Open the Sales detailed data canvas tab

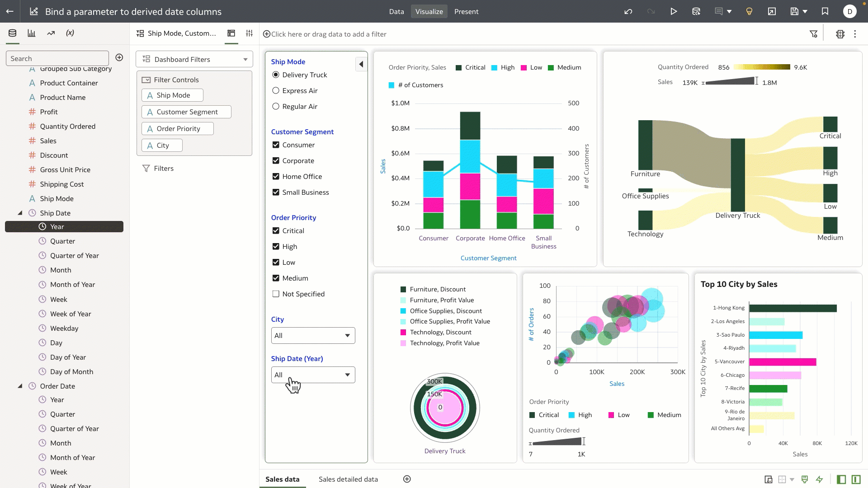point(348,479)
